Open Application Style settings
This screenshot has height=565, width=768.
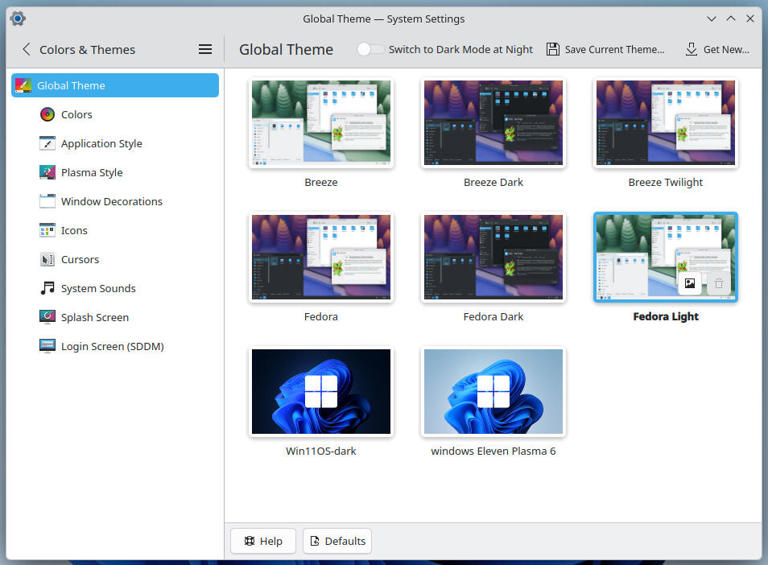point(115,143)
